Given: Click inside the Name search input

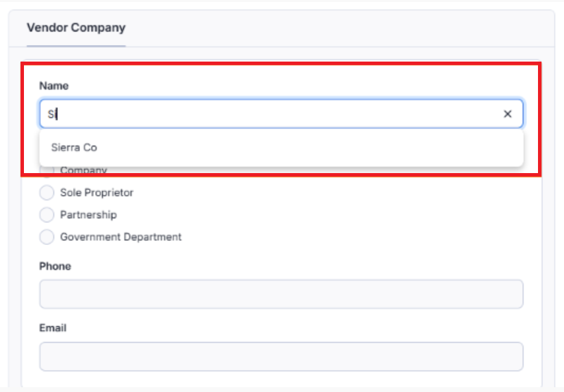Looking at the screenshot, I should coord(274,114).
